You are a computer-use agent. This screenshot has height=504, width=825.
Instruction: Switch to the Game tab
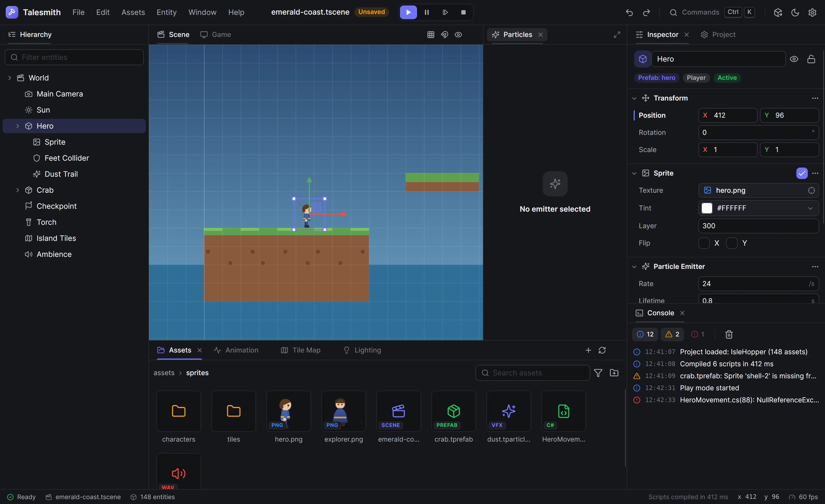216,34
